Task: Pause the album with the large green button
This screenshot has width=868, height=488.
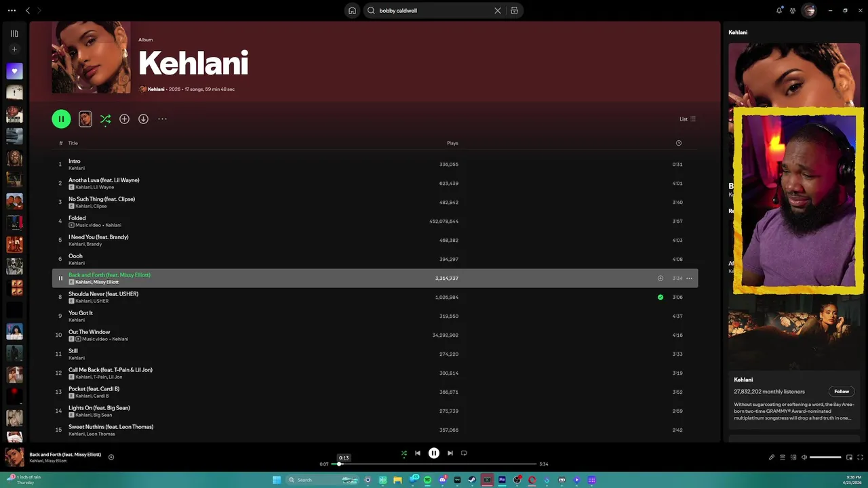Action: click(x=61, y=119)
